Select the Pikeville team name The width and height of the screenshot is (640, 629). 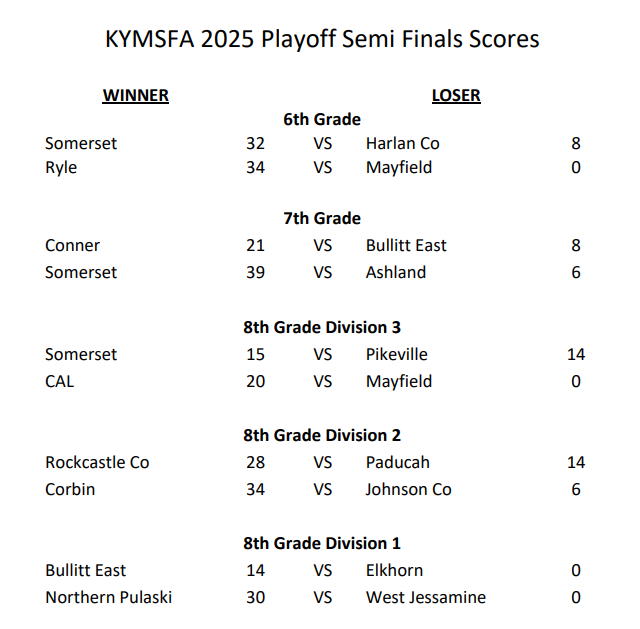click(397, 354)
